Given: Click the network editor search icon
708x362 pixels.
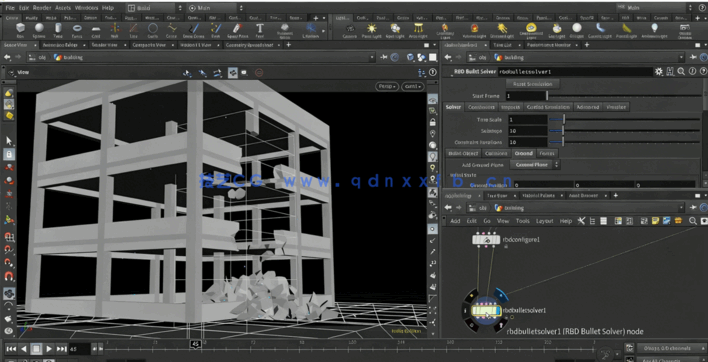Looking at the screenshot, I should point(693,221).
